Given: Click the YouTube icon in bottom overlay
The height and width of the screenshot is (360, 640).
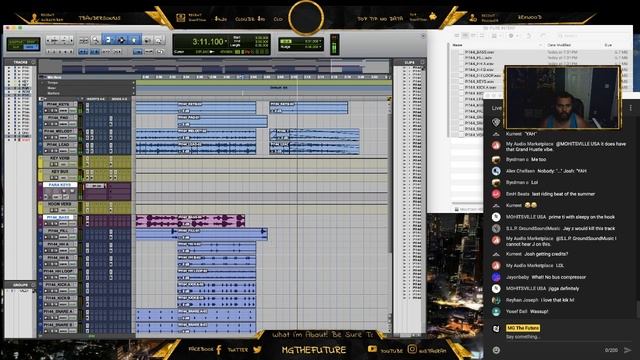Looking at the screenshot, I should coord(372,349).
